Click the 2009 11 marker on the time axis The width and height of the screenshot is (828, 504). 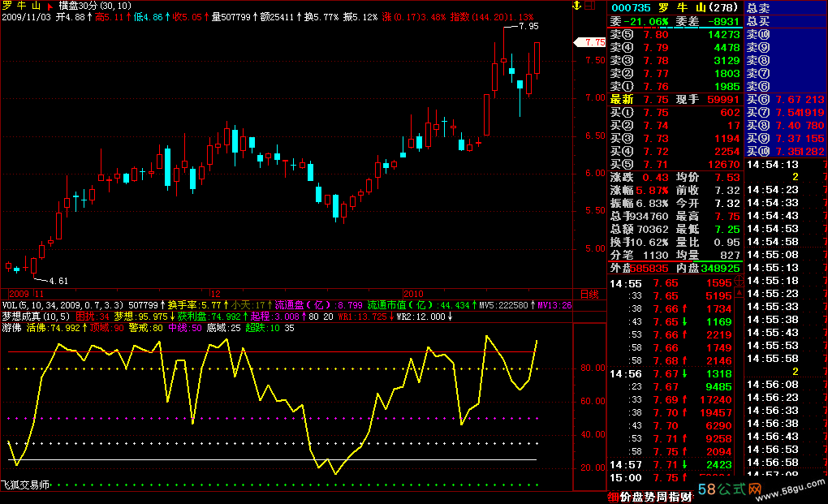tap(27, 294)
